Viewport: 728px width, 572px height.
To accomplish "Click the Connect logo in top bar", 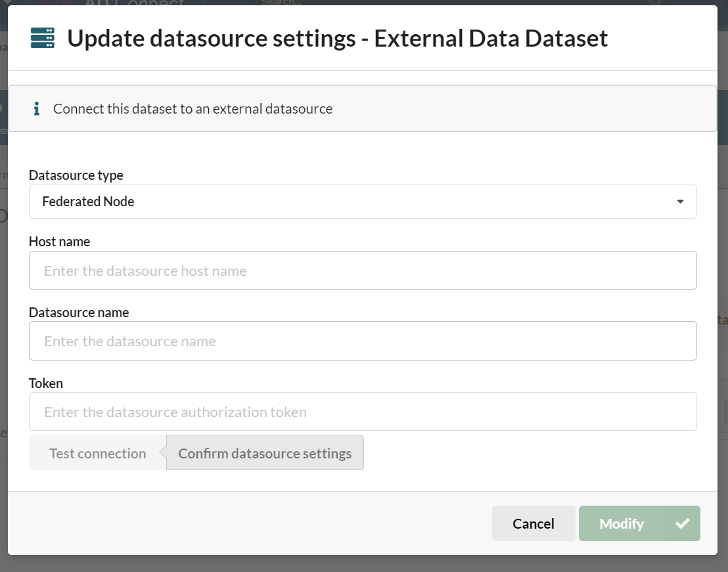I will (135, 3).
